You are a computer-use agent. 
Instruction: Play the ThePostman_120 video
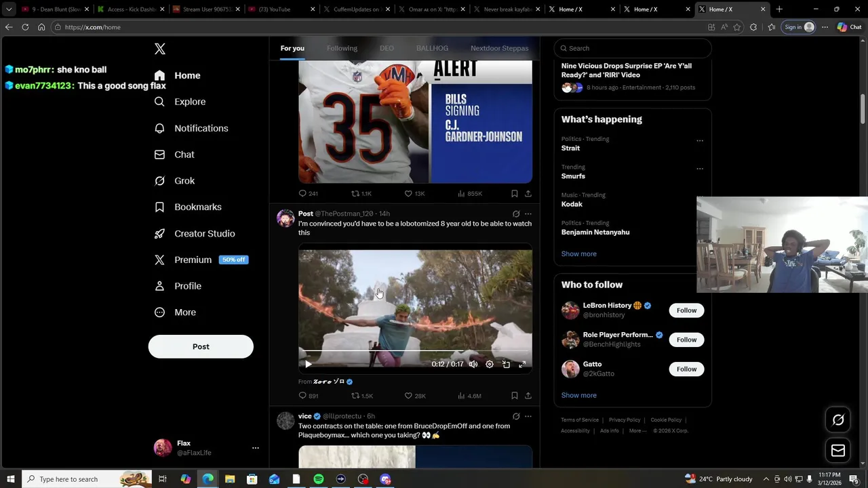[309, 365]
